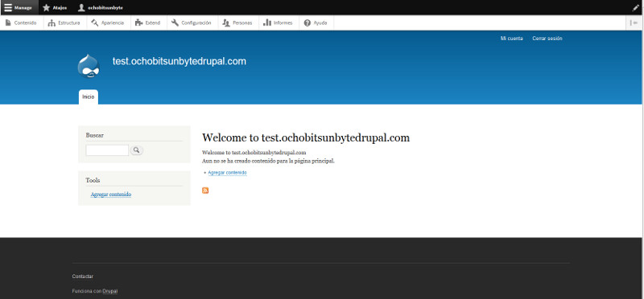This screenshot has width=644, height=299.
Task: Click the Mi cuenta link
Action: click(512, 39)
